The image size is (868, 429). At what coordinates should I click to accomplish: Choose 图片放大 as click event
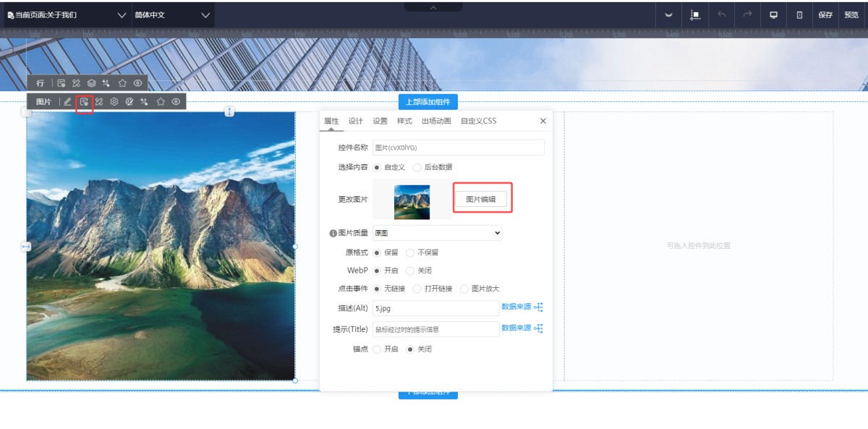point(464,289)
